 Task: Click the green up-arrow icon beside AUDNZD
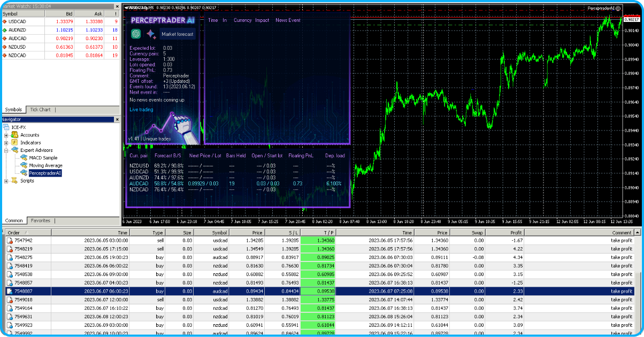(x=5, y=30)
